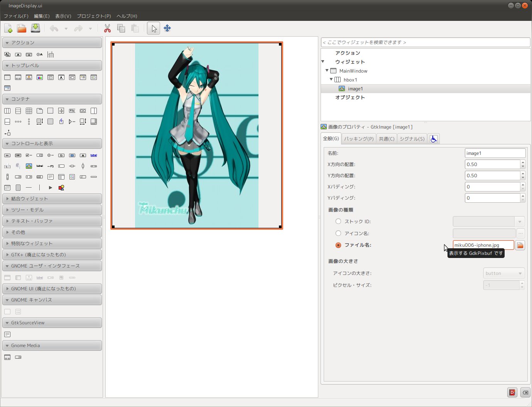Click the widget search field
Screen dimensions: 532x407
click(x=426, y=42)
